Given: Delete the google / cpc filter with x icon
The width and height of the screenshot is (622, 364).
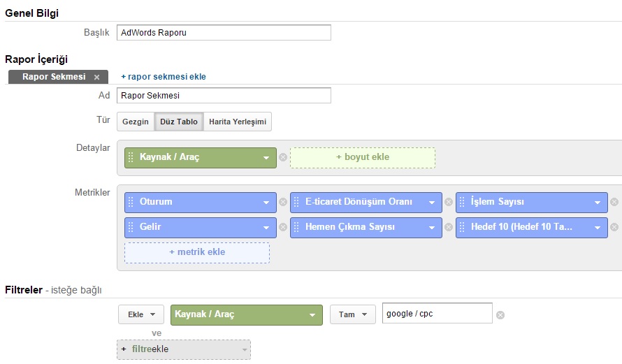Looking at the screenshot, I should (500, 315).
